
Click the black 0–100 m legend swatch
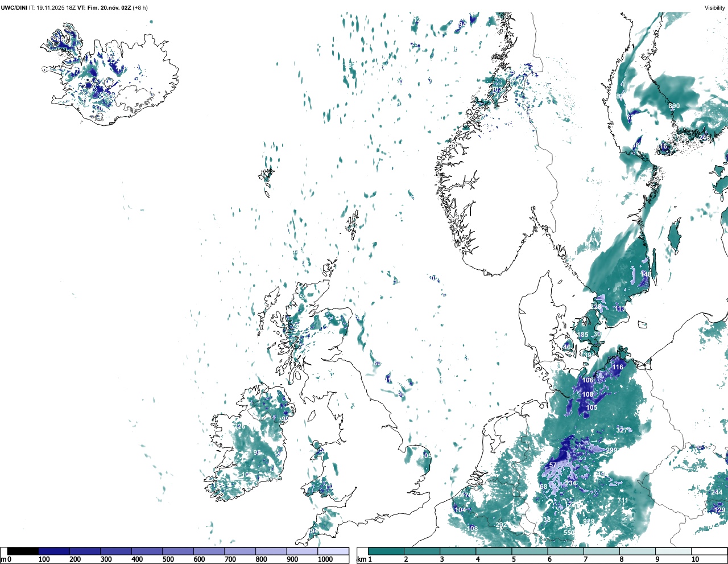pos(23,551)
